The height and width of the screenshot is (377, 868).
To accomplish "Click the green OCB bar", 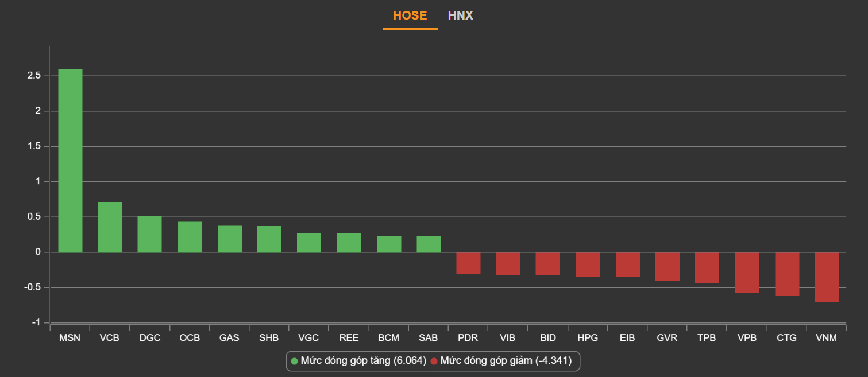I will tap(190, 237).
